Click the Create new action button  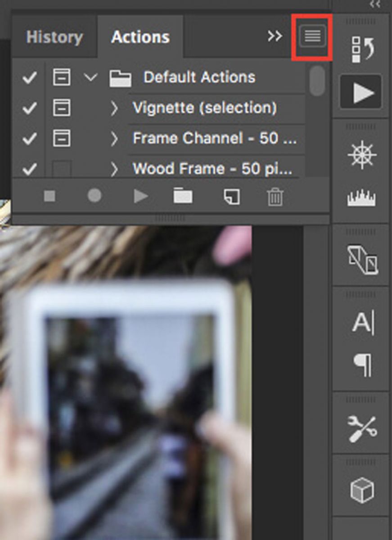231,196
